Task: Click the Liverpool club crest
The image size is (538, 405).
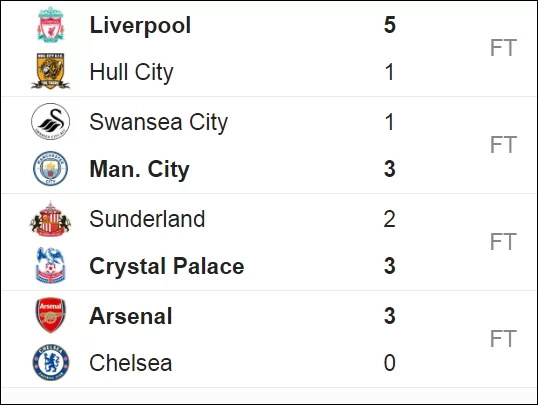Action: pyautogui.click(x=50, y=25)
